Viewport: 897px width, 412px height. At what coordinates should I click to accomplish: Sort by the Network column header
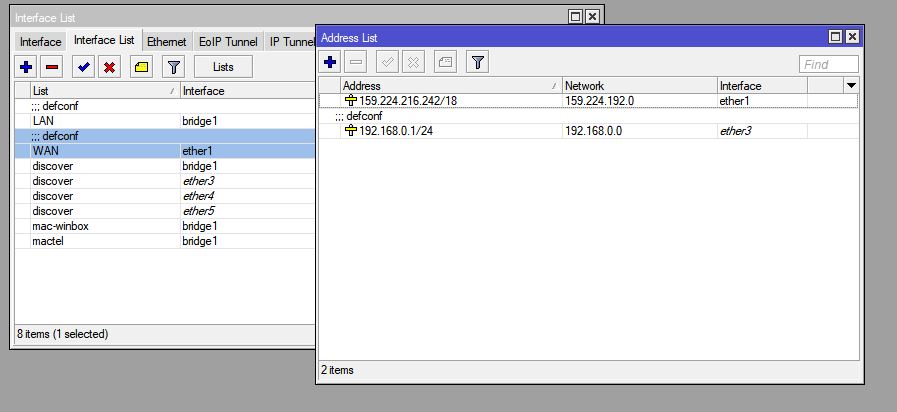640,86
